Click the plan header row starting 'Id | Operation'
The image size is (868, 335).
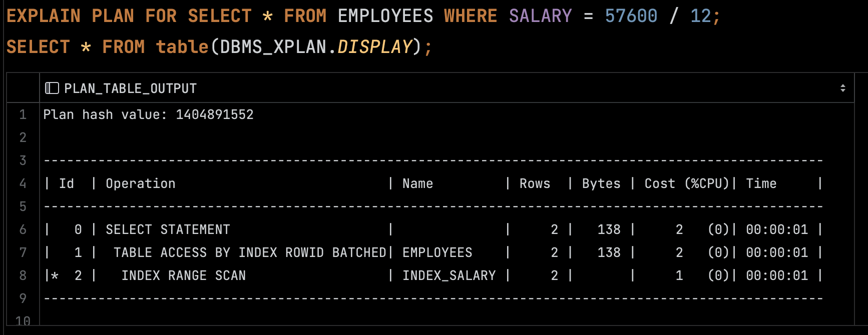coord(447,183)
